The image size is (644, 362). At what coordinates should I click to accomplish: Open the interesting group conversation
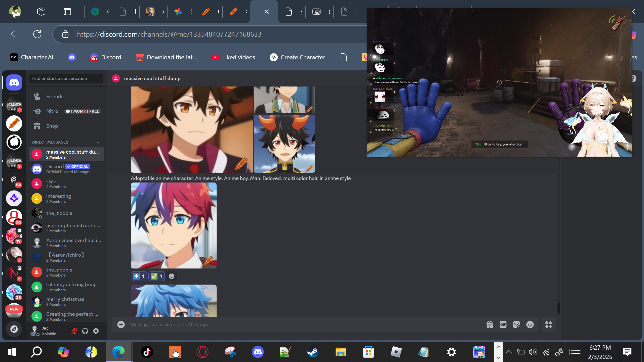(x=66, y=199)
